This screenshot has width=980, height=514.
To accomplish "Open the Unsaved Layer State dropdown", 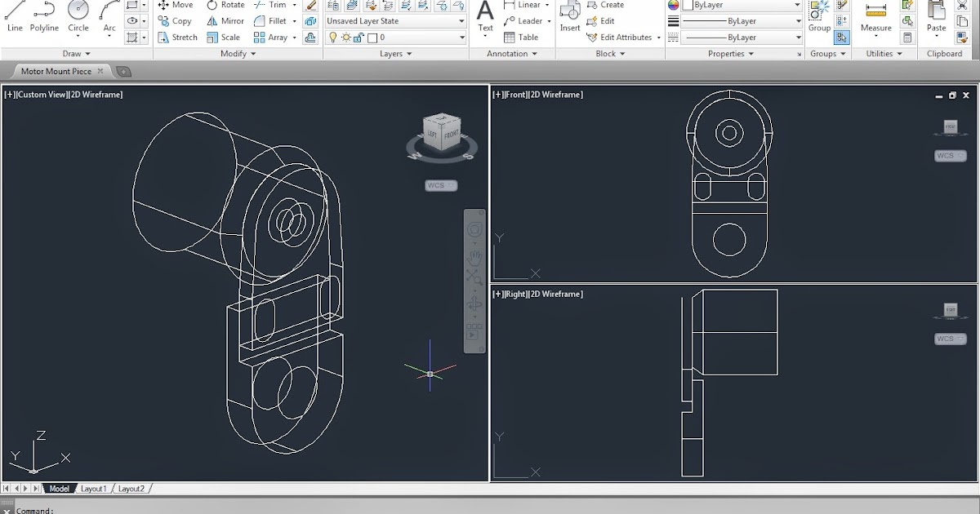I will click(x=395, y=20).
